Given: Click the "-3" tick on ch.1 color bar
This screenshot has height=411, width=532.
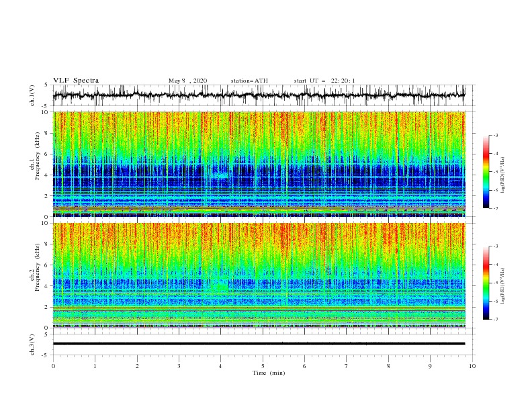Looking at the screenshot, I should tap(496, 135).
